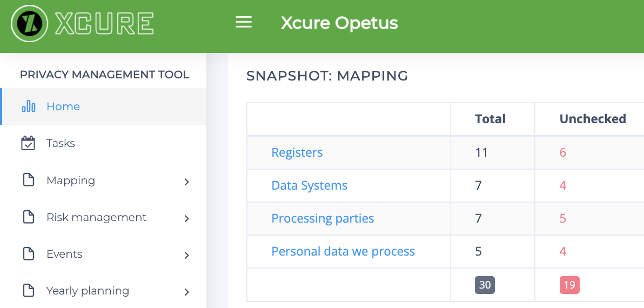Expand the Events submenu chevron
Viewport: 644px width, 308px height.
click(186, 255)
